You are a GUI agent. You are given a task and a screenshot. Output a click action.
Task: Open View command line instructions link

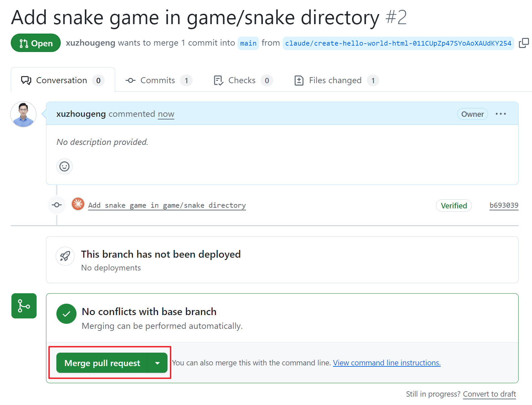click(x=387, y=363)
